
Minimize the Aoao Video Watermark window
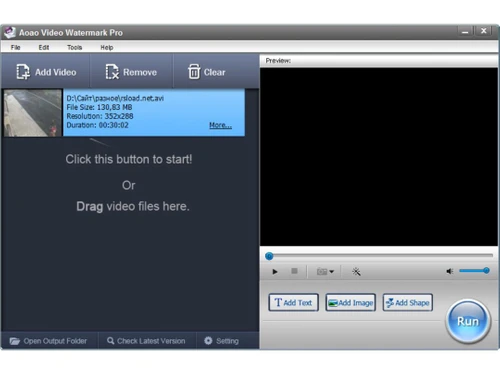(465, 32)
